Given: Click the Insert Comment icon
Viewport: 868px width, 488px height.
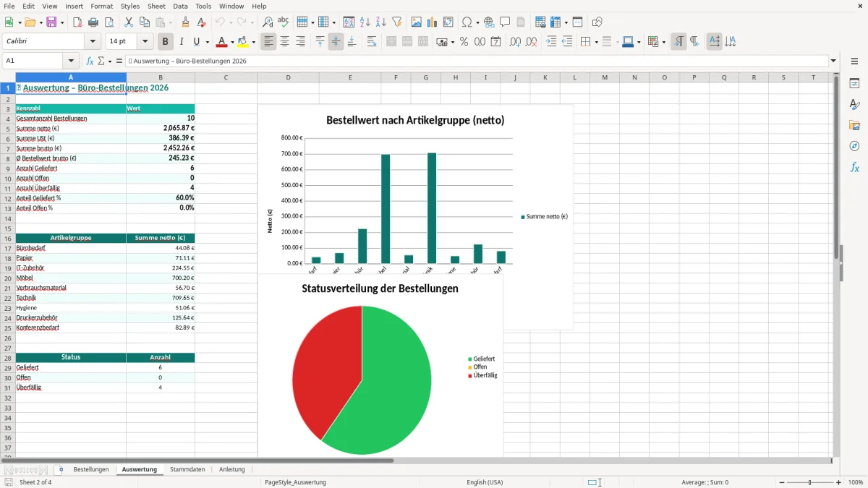Looking at the screenshot, I should [505, 22].
